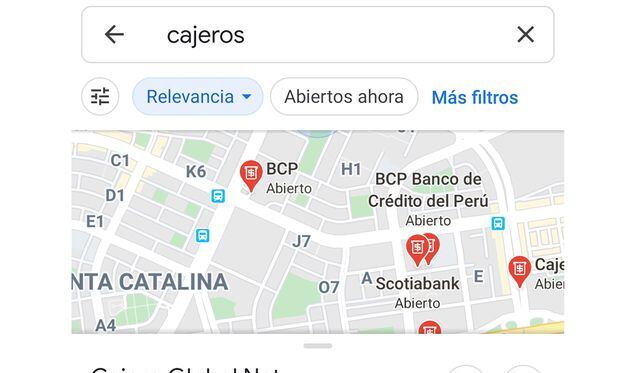The height and width of the screenshot is (373, 640).
Task: Click the cajeros search input field
Action: pyautogui.click(x=318, y=35)
